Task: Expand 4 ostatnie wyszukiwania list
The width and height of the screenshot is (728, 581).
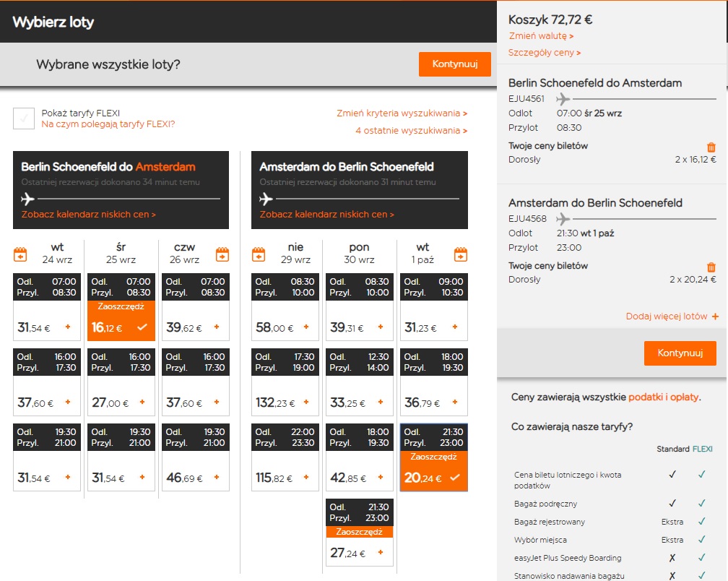Action: pos(411,131)
